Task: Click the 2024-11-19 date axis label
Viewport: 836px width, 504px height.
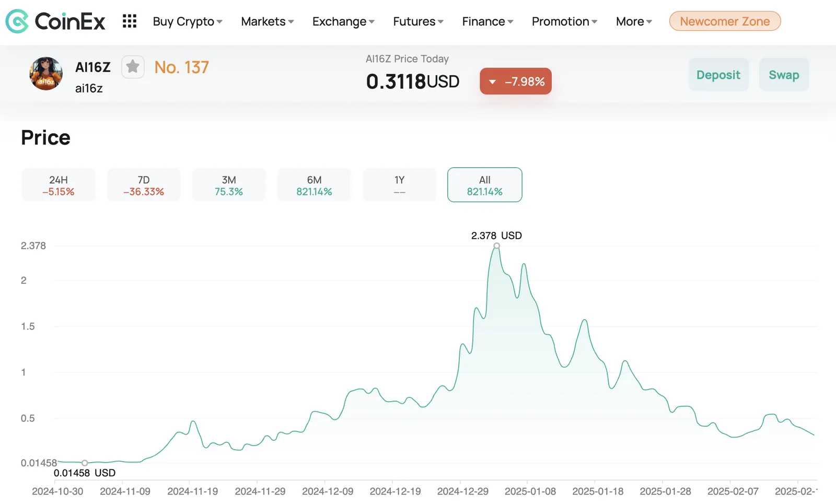Action: (x=192, y=491)
